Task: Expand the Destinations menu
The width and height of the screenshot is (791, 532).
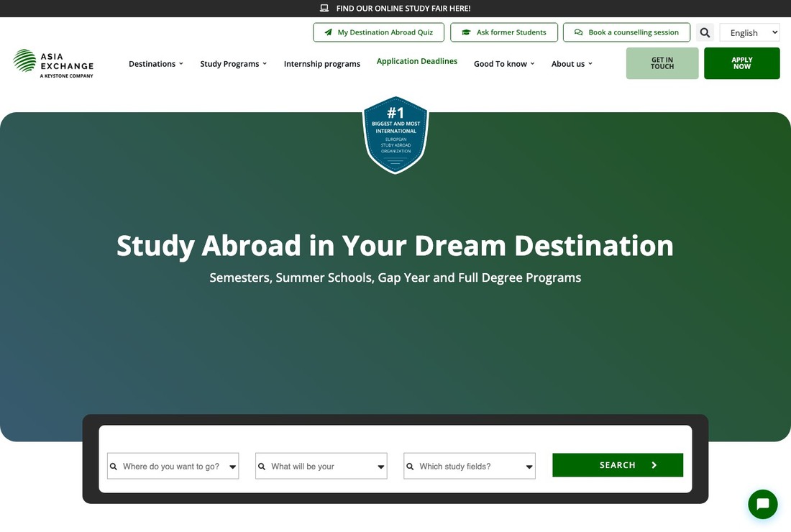Action: (x=156, y=64)
